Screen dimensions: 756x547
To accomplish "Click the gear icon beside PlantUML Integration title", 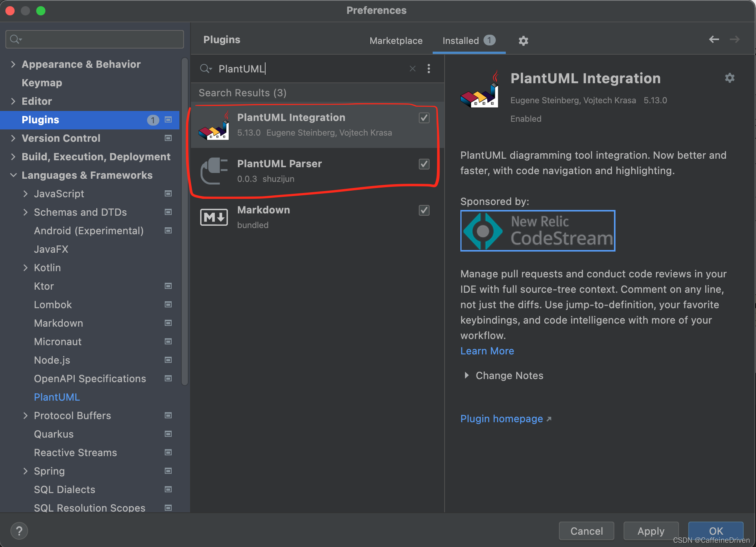I will 729,78.
